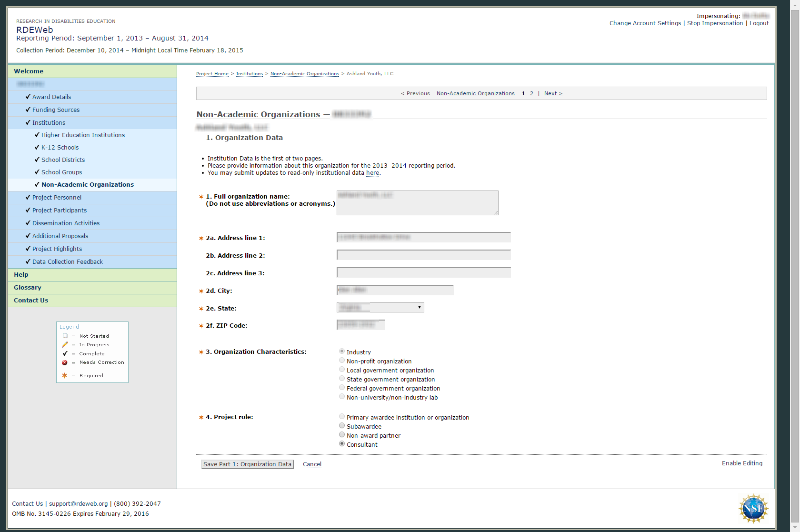800x532 pixels.
Task: Go to the Next page link
Action: pos(553,94)
